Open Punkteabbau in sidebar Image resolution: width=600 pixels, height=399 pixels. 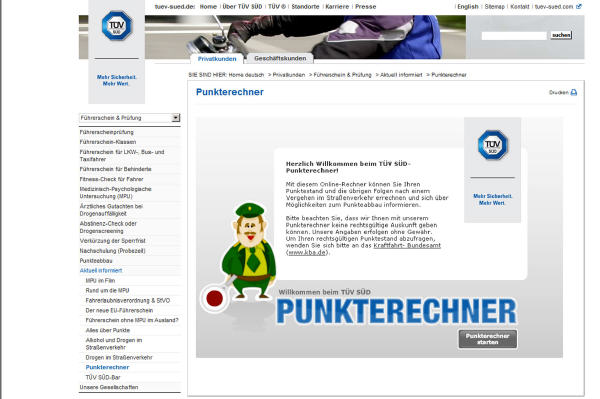point(96,261)
